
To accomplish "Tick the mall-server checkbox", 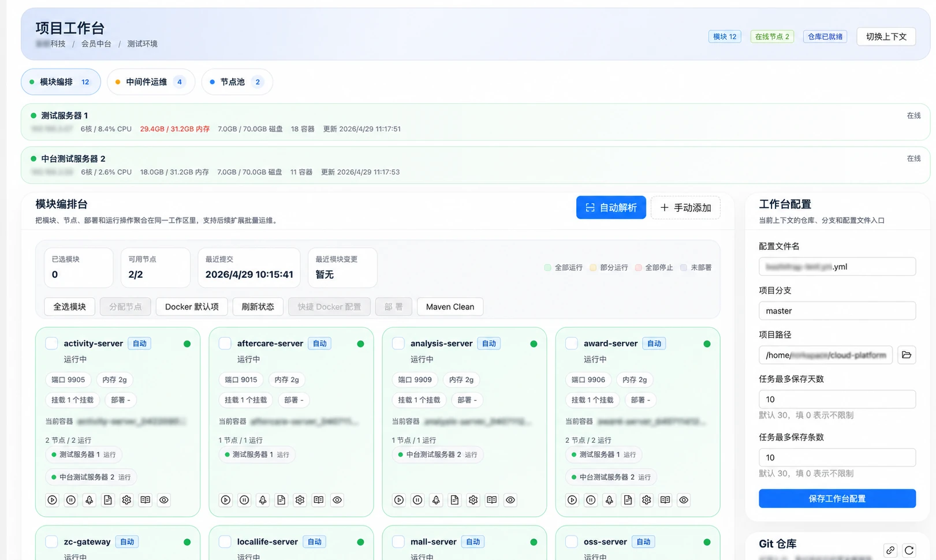I will (x=398, y=542).
